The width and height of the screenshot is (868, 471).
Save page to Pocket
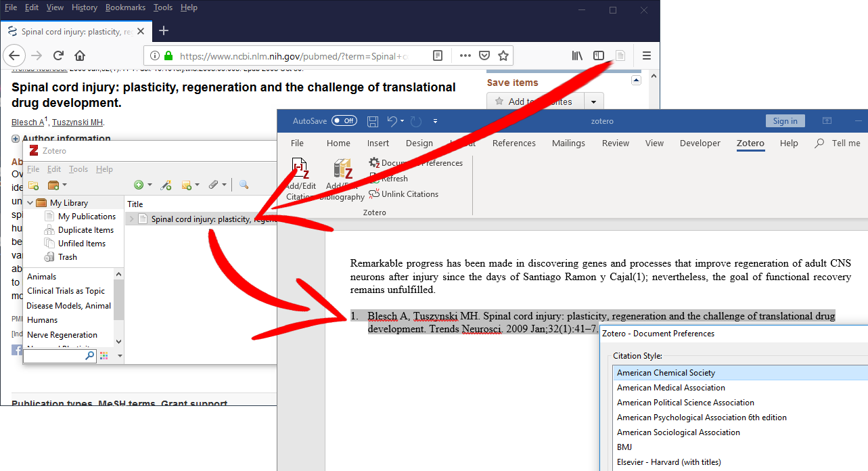[484, 55]
